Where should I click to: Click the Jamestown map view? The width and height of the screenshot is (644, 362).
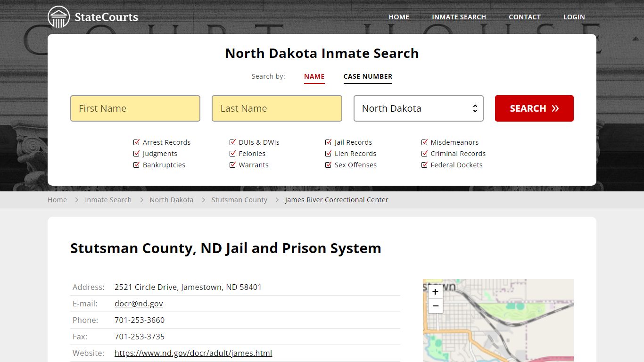pyautogui.click(x=498, y=321)
